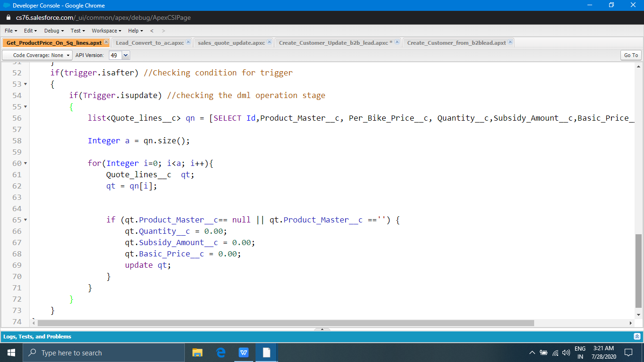Screen dimensions: 644x362
Task: Open the Wi-Fi network tray icon
Action: (x=554, y=353)
